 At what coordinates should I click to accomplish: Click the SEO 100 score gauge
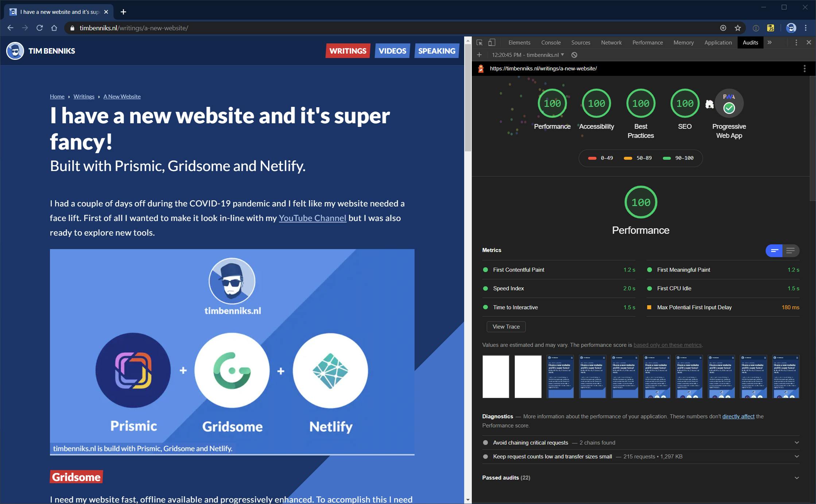pyautogui.click(x=685, y=104)
